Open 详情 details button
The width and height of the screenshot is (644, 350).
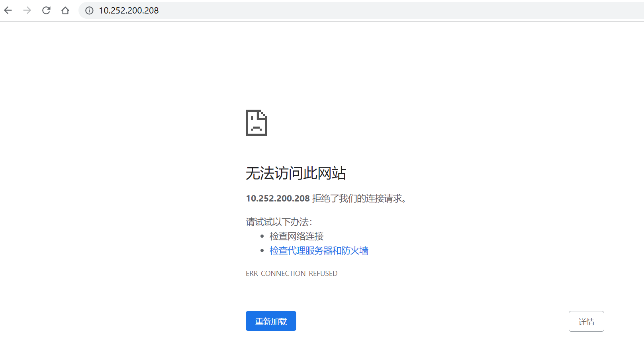point(586,321)
